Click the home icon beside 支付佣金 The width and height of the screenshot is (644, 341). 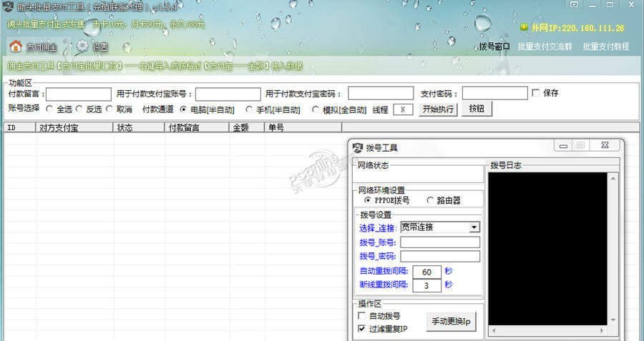(15, 46)
